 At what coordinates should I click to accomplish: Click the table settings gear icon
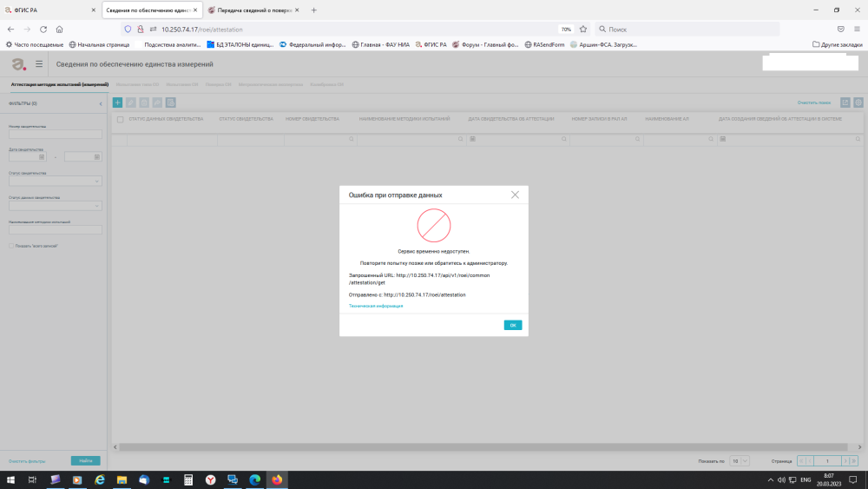[x=858, y=102]
